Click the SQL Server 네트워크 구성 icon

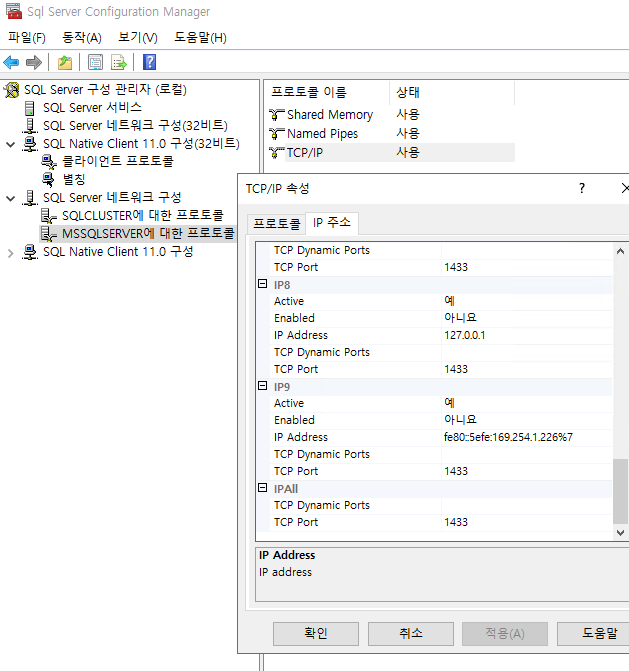(x=30, y=198)
